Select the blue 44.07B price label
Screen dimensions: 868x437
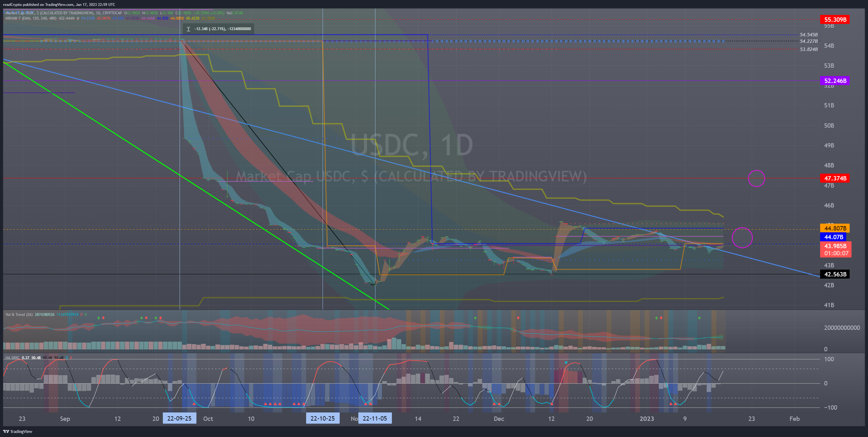tap(833, 237)
